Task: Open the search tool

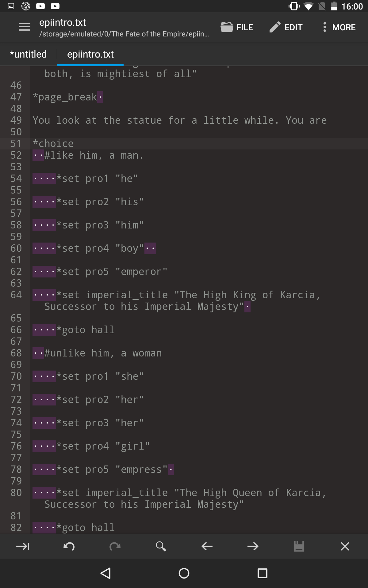Action: (161, 546)
